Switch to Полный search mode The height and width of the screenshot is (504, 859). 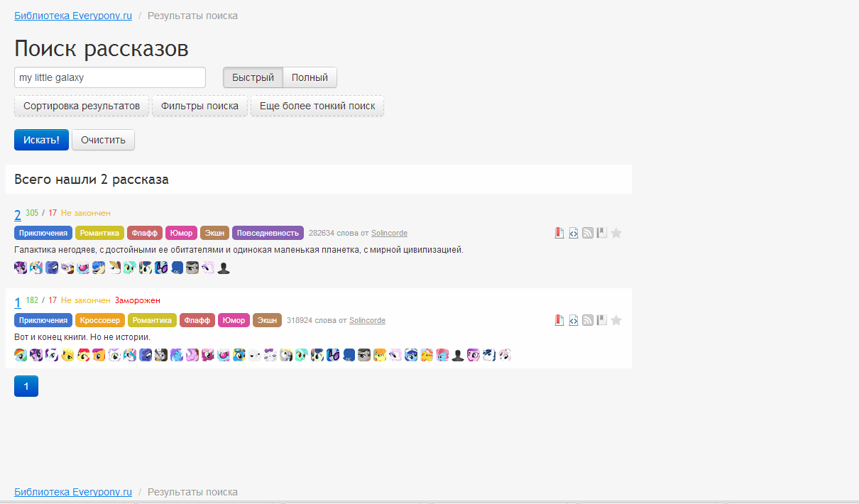pos(310,77)
